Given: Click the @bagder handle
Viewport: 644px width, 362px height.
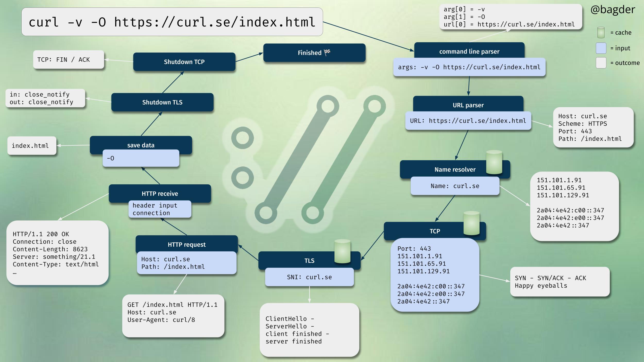Looking at the screenshot, I should coord(613,10).
